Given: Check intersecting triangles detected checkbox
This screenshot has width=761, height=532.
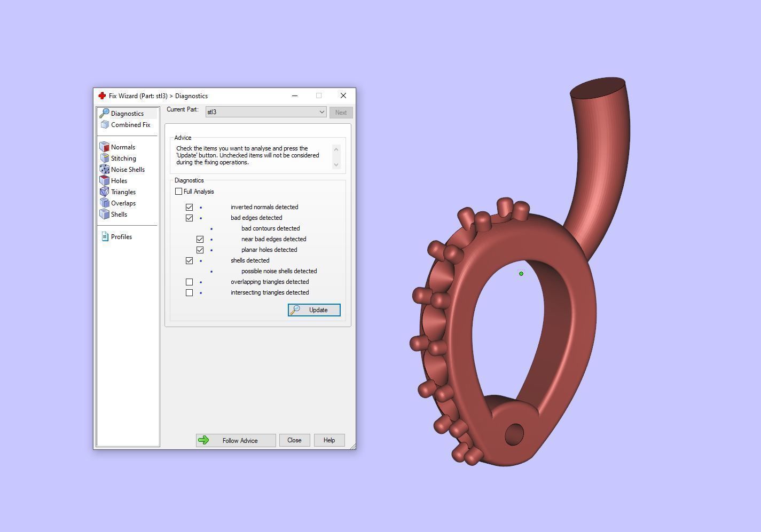Looking at the screenshot, I should pos(189,292).
